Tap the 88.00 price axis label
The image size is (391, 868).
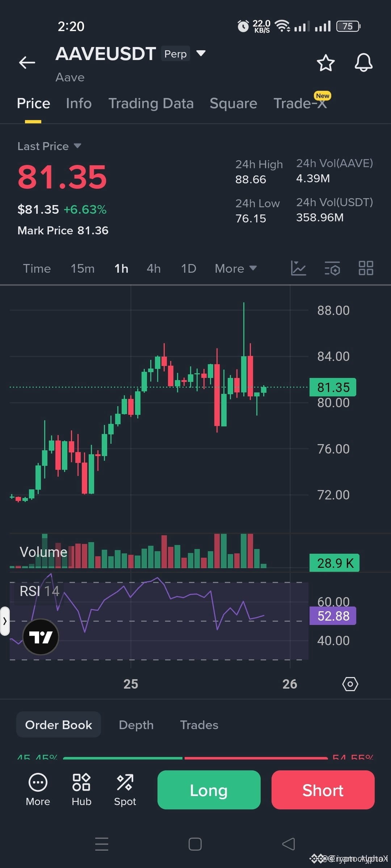333,310
